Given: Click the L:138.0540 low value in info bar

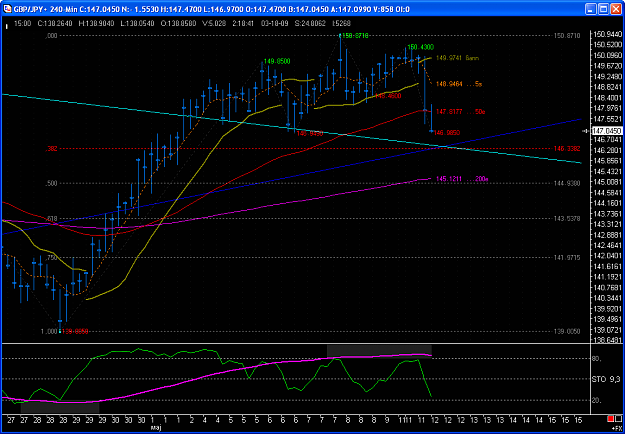Looking at the screenshot, I should (136, 24).
